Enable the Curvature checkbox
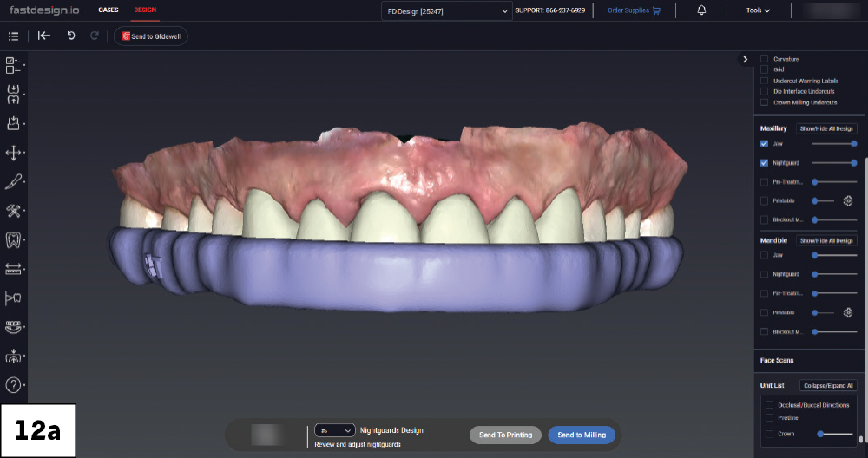Screen dimensions: 868x458 pos(764,59)
